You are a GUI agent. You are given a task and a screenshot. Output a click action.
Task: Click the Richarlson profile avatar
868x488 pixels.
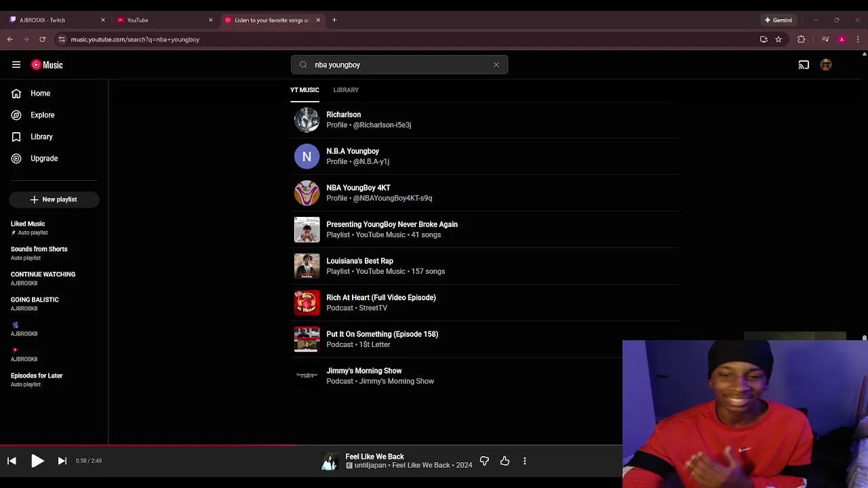307,120
